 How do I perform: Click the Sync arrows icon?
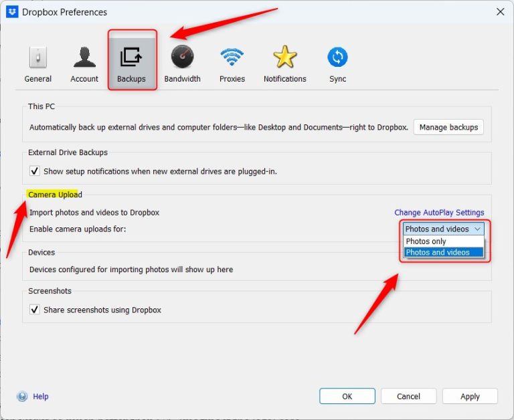click(337, 58)
